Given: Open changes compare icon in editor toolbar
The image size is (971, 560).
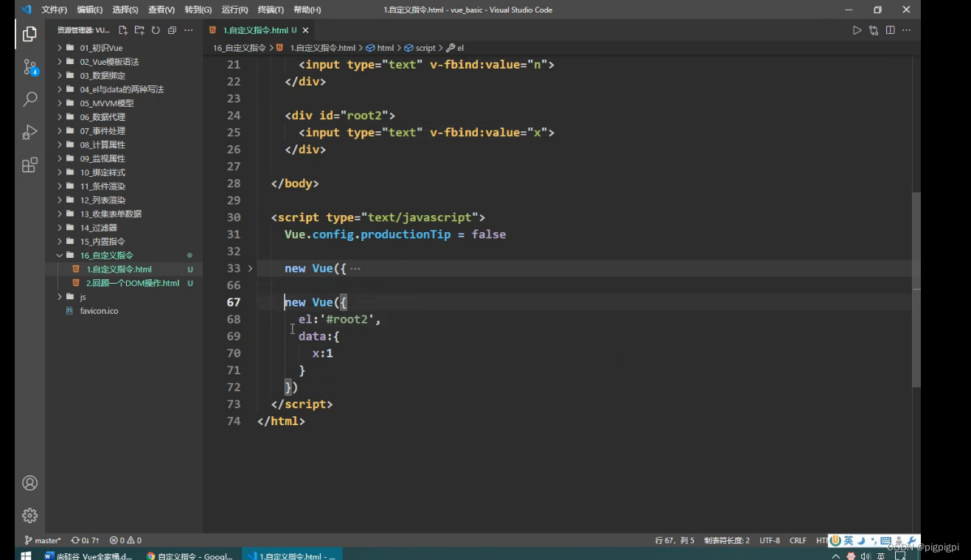Looking at the screenshot, I should [874, 30].
